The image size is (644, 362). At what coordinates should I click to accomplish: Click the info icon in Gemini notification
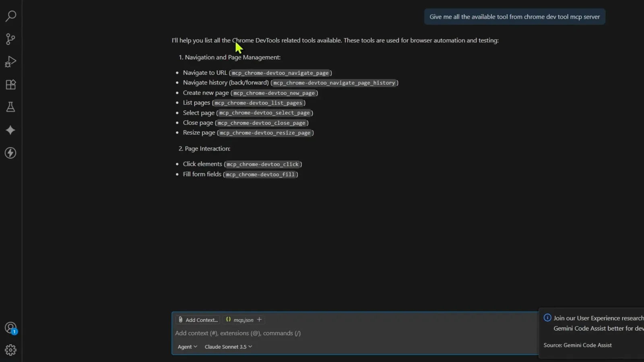[547, 318]
